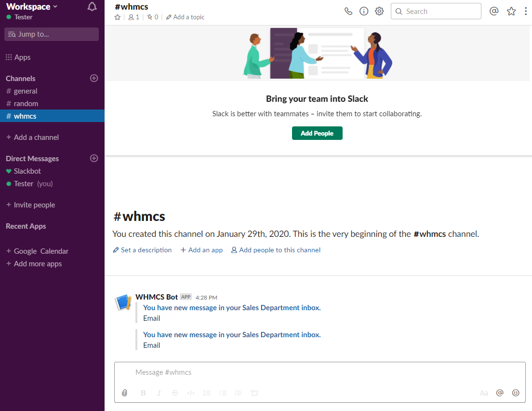The image size is (532, 411).
Task: Add the Google Calendar app
Action: [x=37, y=251]
